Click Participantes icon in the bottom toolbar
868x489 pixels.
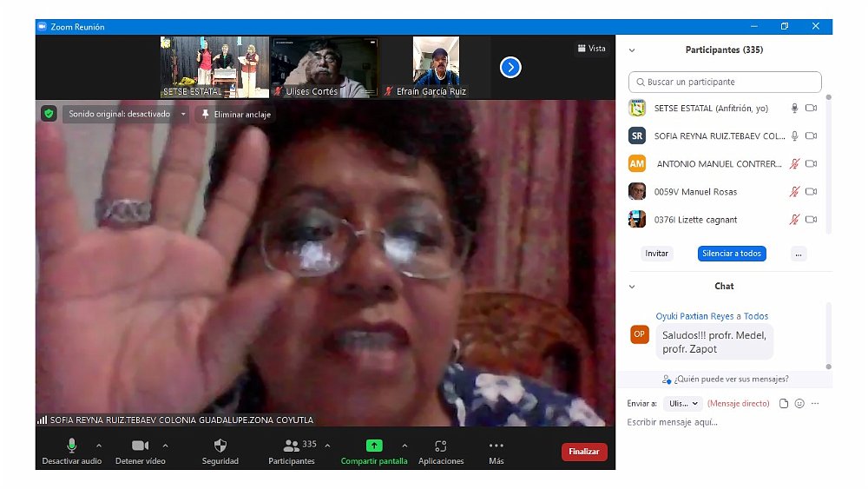(x=292, y=446)
